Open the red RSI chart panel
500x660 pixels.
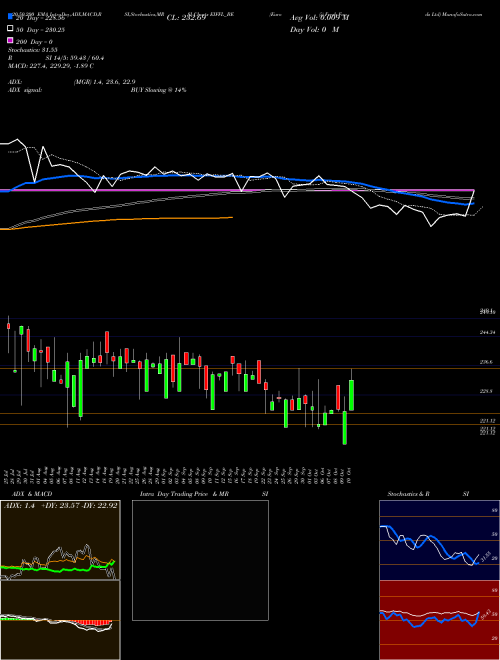pyautogui.click(x=439, y=620)
